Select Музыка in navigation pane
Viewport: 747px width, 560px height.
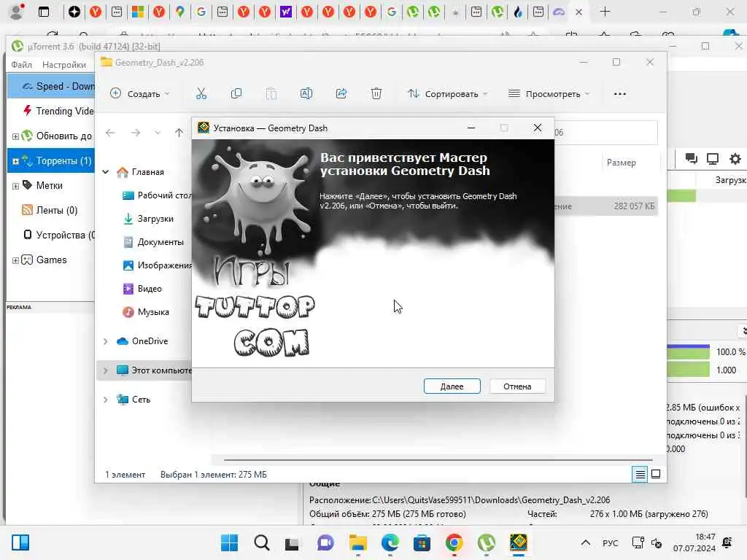146,312
